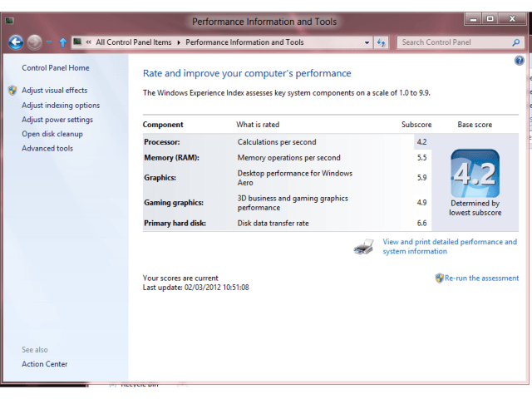Image resolution: width=532 pixels, height=399 pixels.
Task: Select Primary hard disk subscore 6.6
Action: [421, 224]
